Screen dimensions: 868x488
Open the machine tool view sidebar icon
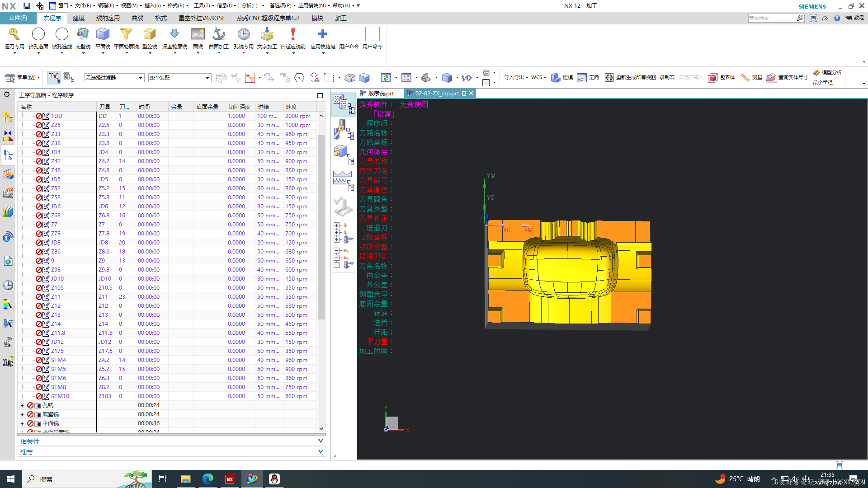click(344, 130)
